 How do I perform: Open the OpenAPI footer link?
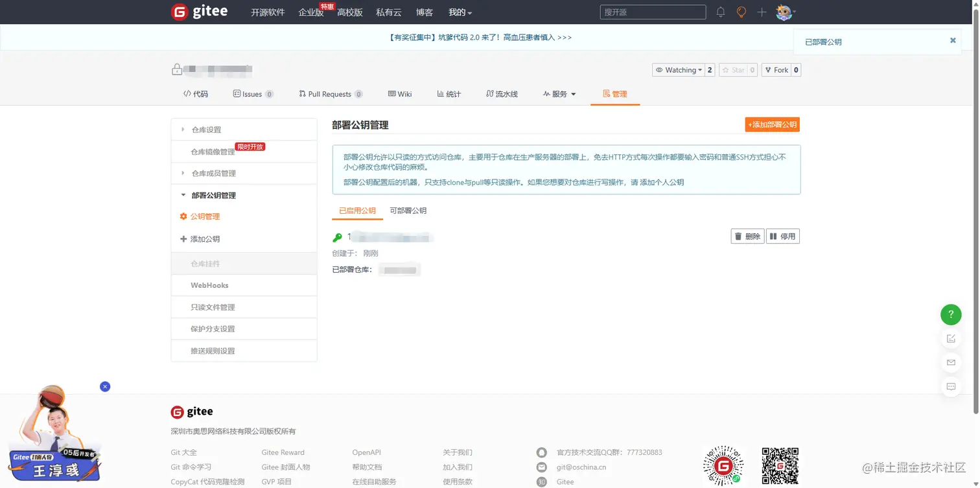[367, 452]
